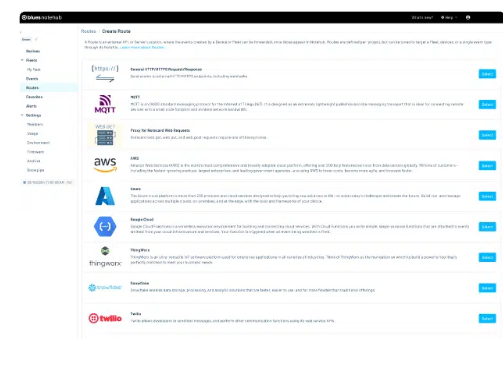Viewport: 503px width, 369px height.
Task: Open Members under Settings
Action: (x=35, y=124)
